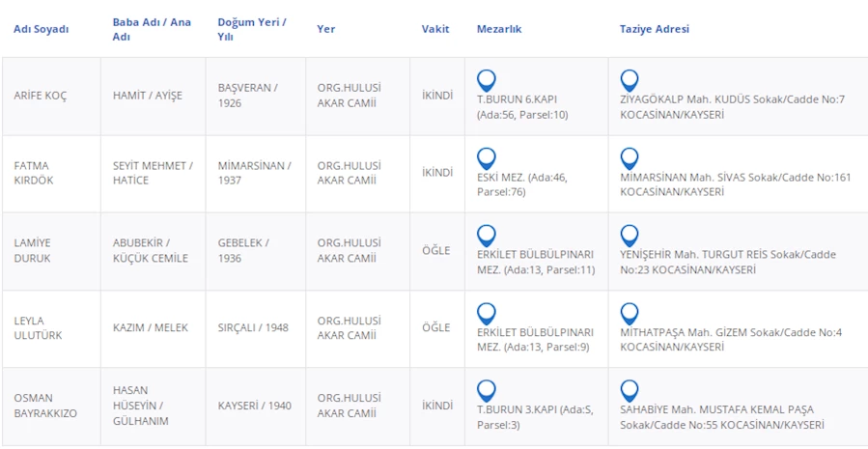Click cemetery map pin for Arife Koç

487,80
